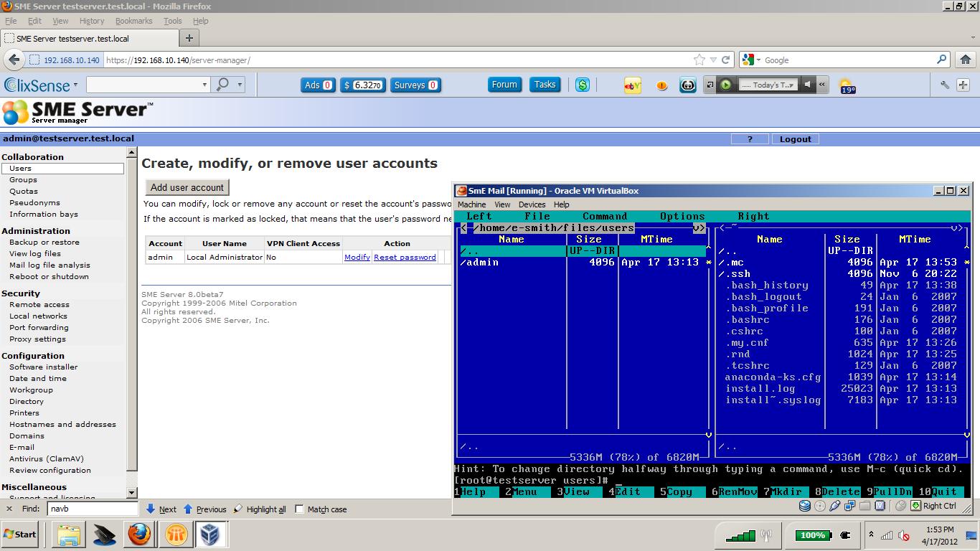Click the shared folders icon in VirtualBox status bar
The image size is (980, 551).
[866, 505]
